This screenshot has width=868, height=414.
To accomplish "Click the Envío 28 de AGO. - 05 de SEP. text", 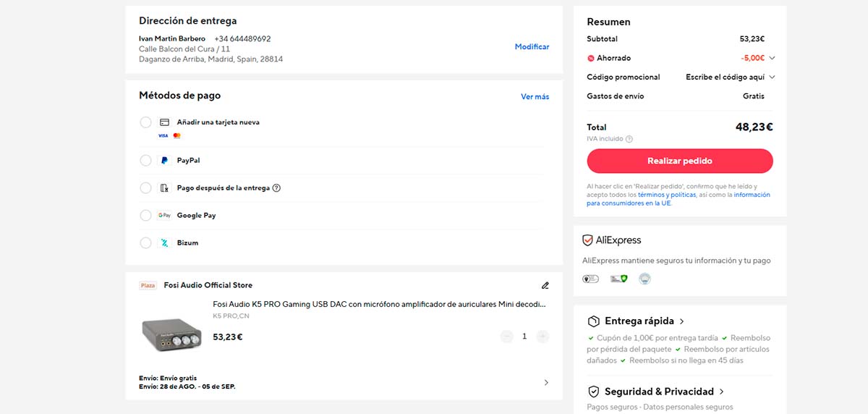I will pyautogui.click(x=187, y=386).
